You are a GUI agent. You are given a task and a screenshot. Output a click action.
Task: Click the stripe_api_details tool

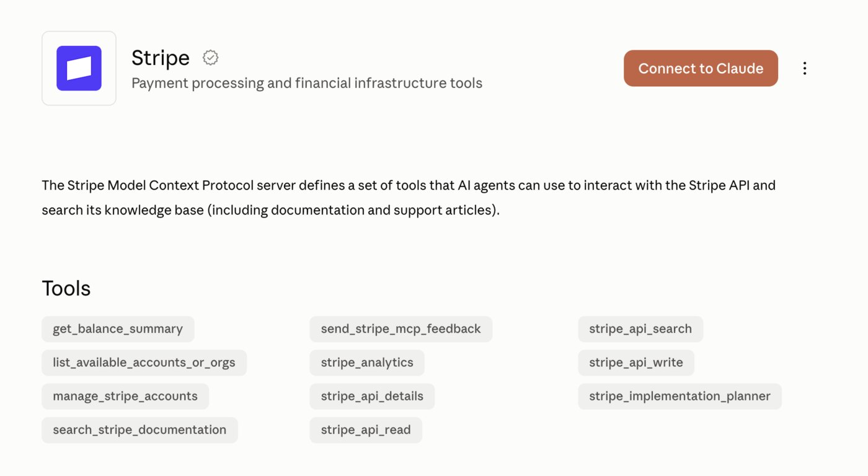[x=372, y=396]
